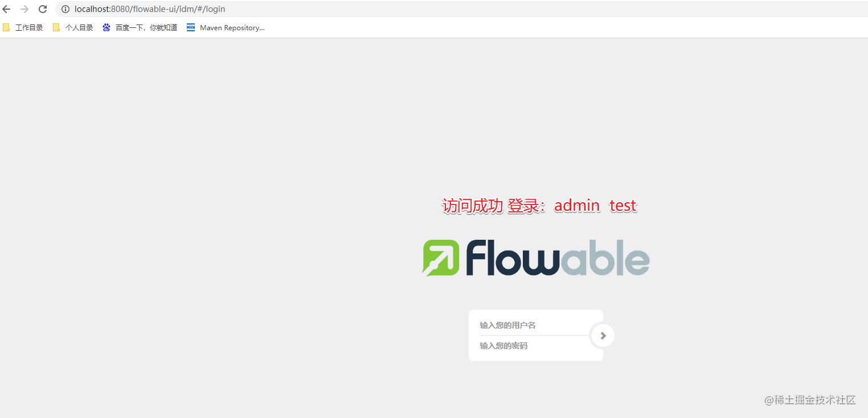The image size is (868, 418).
Task: Click the MVN Maven bookmark icon
Action: (x=191, y=27)
